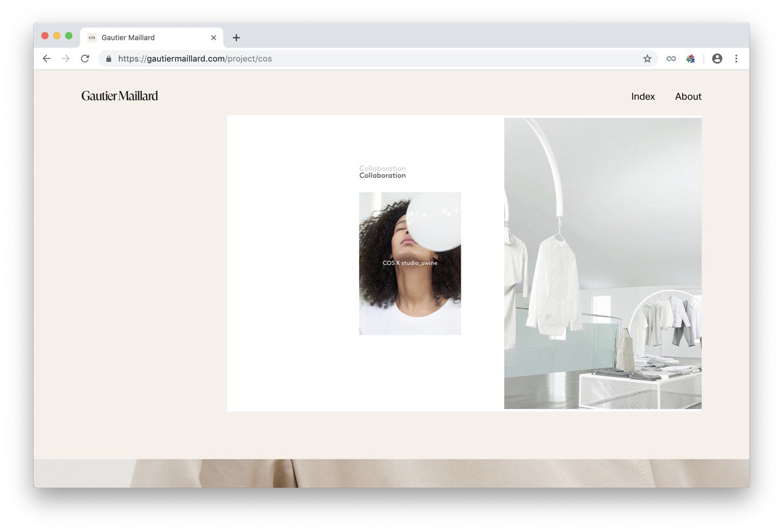Close the Gautier Maillard tab
The height and width of the screenshot is (532, 783).
pyautogui.click(x=213, y=38)
